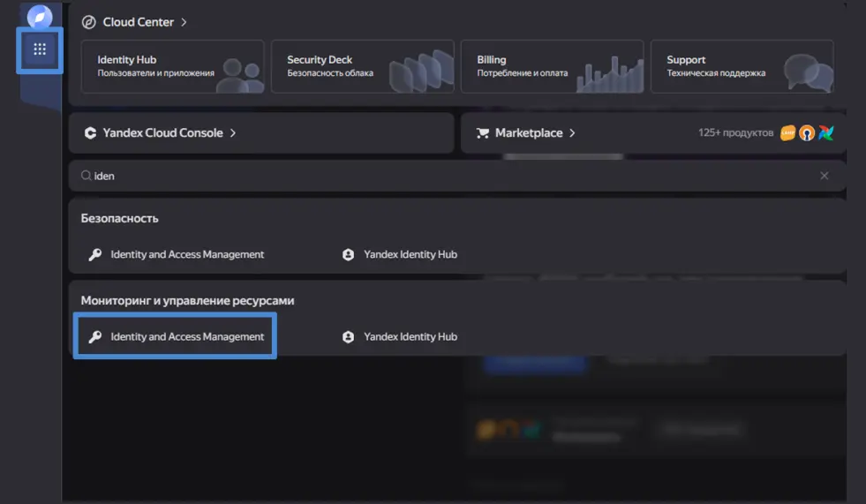Click the Yandex Cloud logo at top-left
Viewport: 866px width, 504px height.
(x=40, y=17)
